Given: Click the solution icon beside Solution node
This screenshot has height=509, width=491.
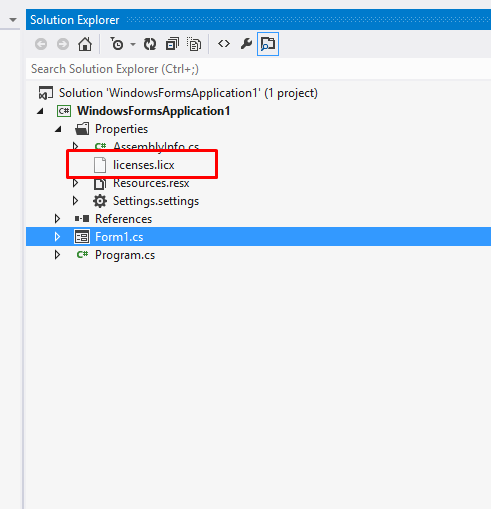Looking at the screenshot, I should click(46, 93).
